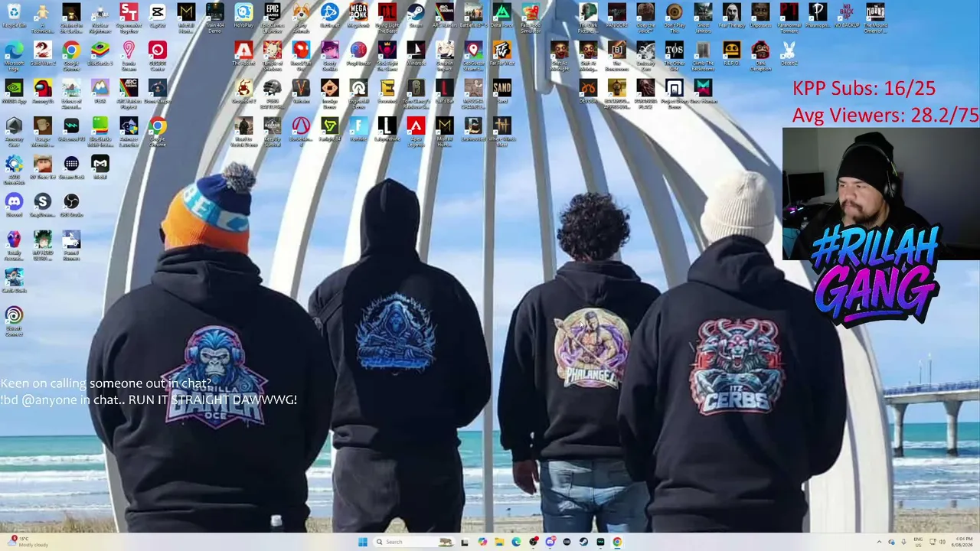This screenshot has height=551, width=980.
Task: Launch CapCut from the desktop
Action: tap(157, 15)
